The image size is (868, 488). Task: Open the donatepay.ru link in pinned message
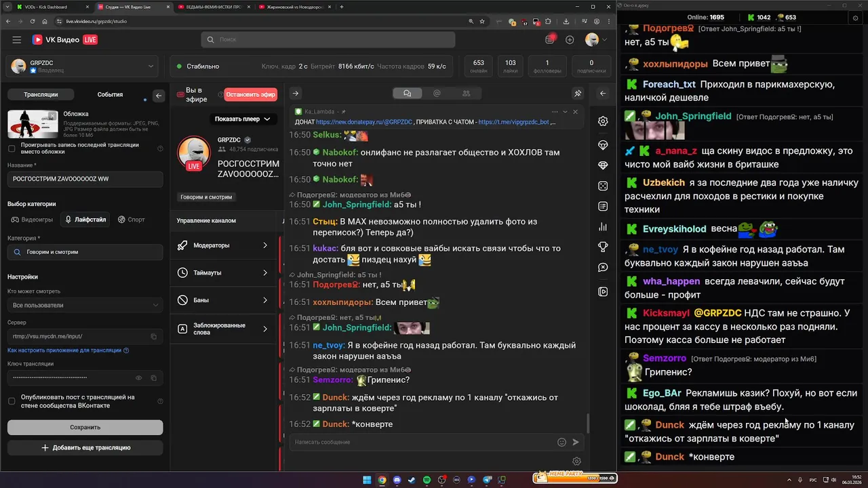click(364, 123)
